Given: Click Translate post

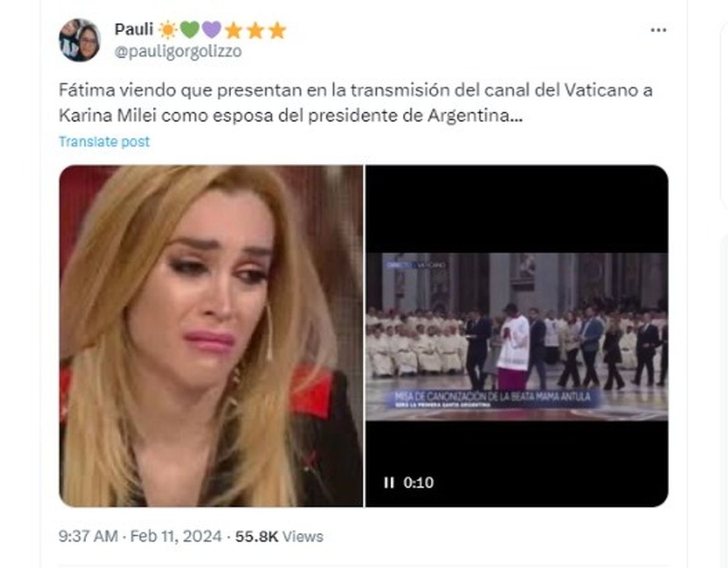Looking at the screenshot, I should pos(104,141).
